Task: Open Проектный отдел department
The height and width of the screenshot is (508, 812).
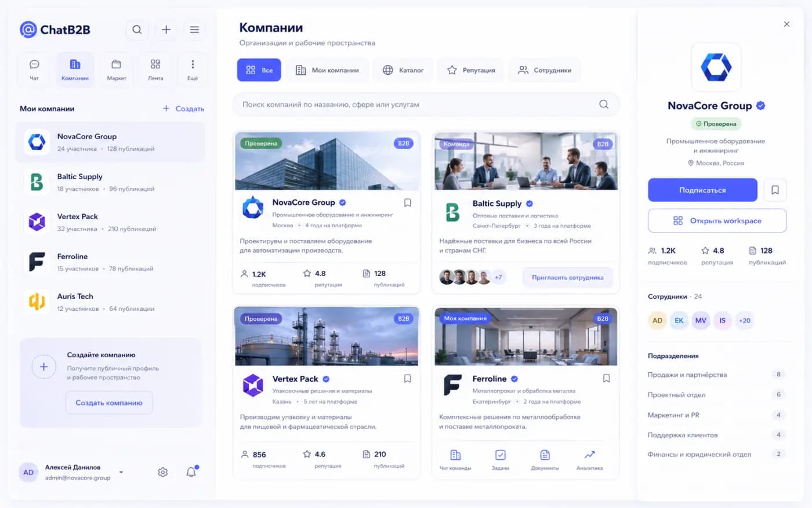Action: click(717, 394)
